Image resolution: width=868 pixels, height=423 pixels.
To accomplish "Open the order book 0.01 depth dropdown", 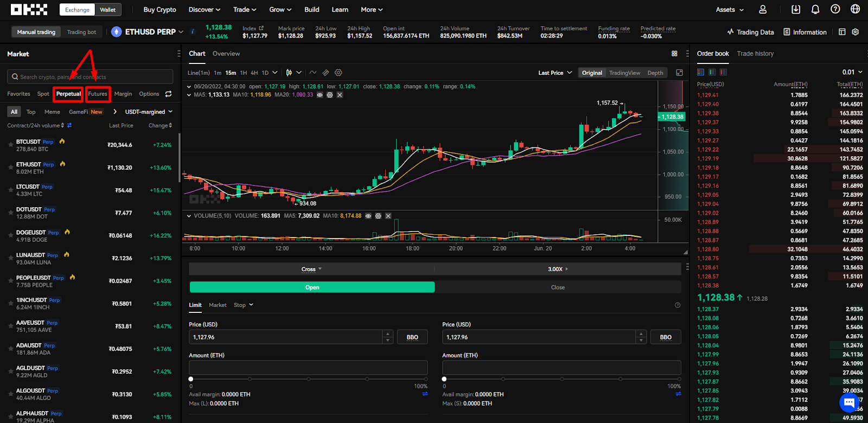I will pos(852,72).
